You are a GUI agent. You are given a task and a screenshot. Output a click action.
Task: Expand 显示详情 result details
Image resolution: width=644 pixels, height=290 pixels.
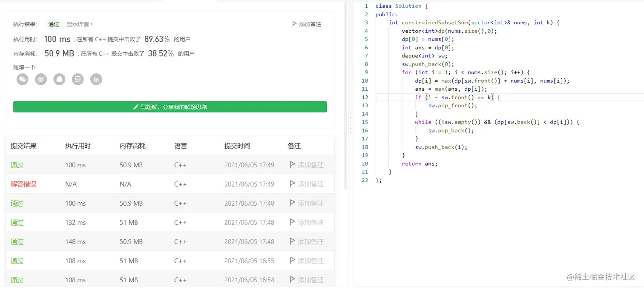80,24
